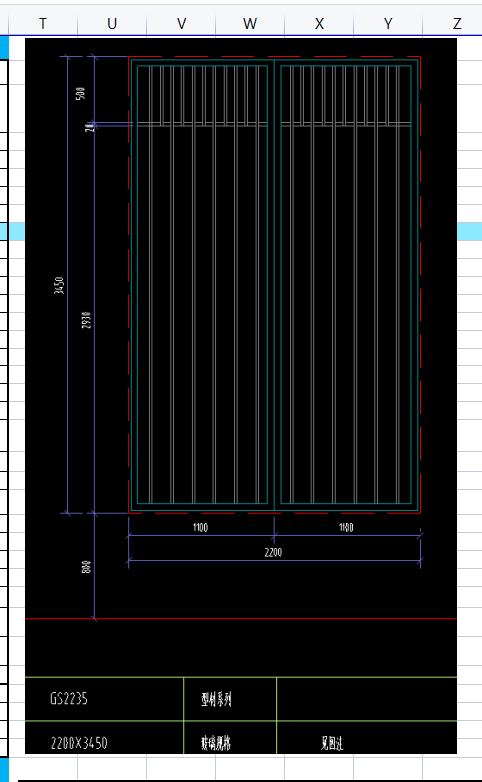Click the right window sash panel
Screen dimensions: 482x782
(x=346, y=284)
